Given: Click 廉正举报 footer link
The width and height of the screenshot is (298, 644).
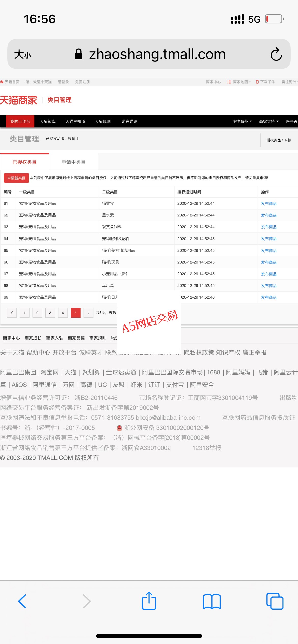Looking at the screenshot, I should point(254,352).
